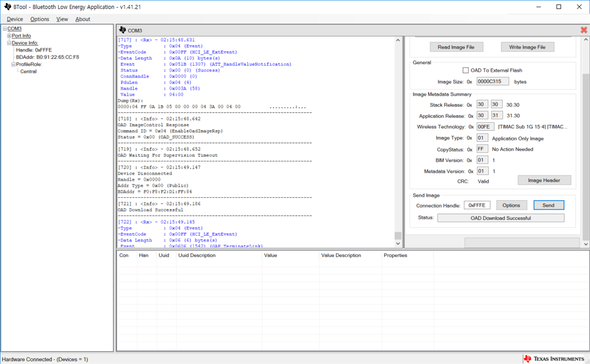This screenshot has height=364, width=590.
Task: Switch to the COM3 tab
Action: tap(135, 31)
